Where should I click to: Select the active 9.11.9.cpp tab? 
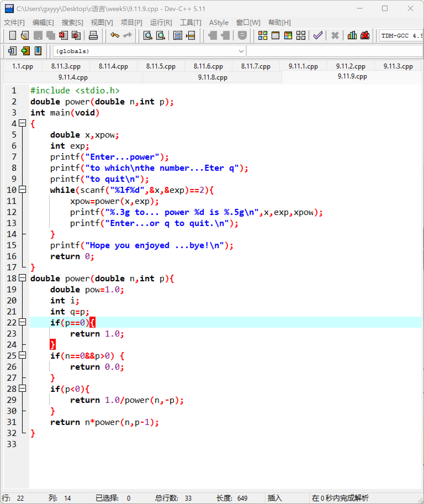[x=352, y=77]
